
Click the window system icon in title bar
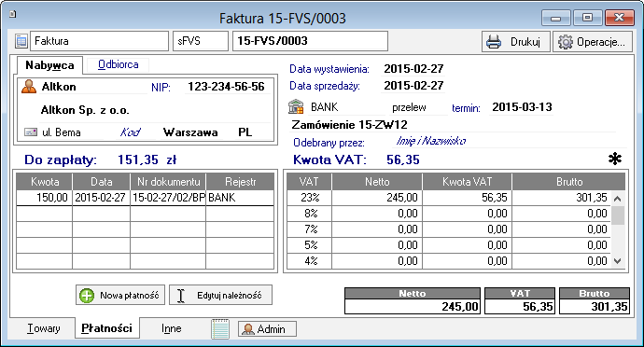(13, 14)
